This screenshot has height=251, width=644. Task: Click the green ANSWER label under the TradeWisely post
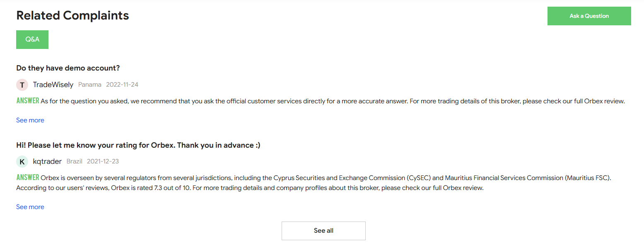pos(28,101)
